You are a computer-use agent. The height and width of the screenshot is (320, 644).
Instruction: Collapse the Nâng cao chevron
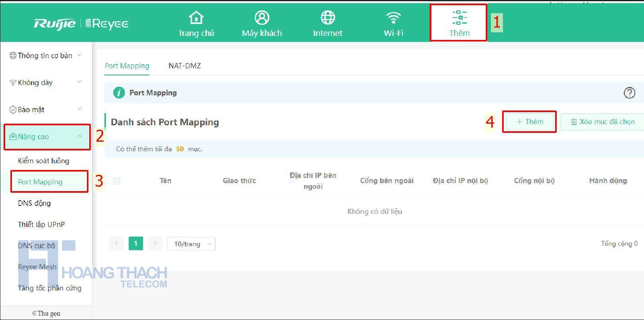(79, 136)
